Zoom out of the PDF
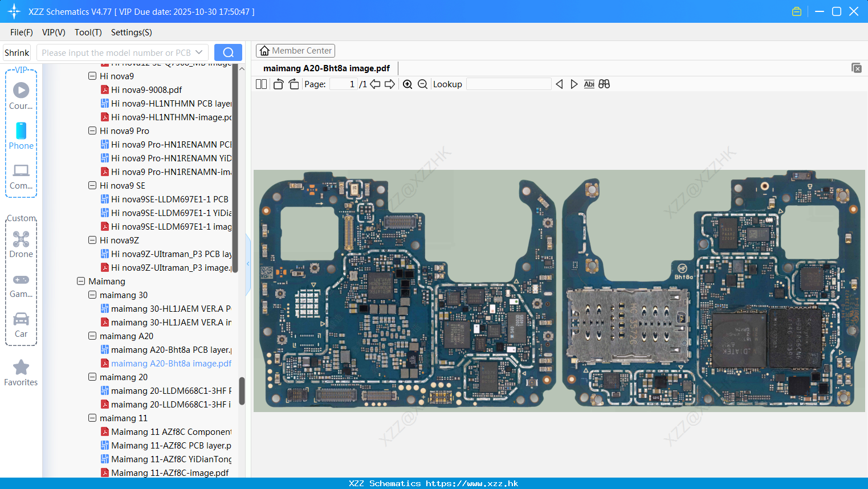868x489 pixels. pyautogui.click(x=422, y=84)
